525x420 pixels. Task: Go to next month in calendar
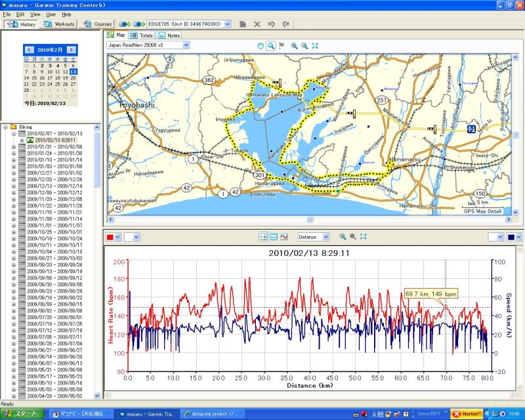click(71, 50)
